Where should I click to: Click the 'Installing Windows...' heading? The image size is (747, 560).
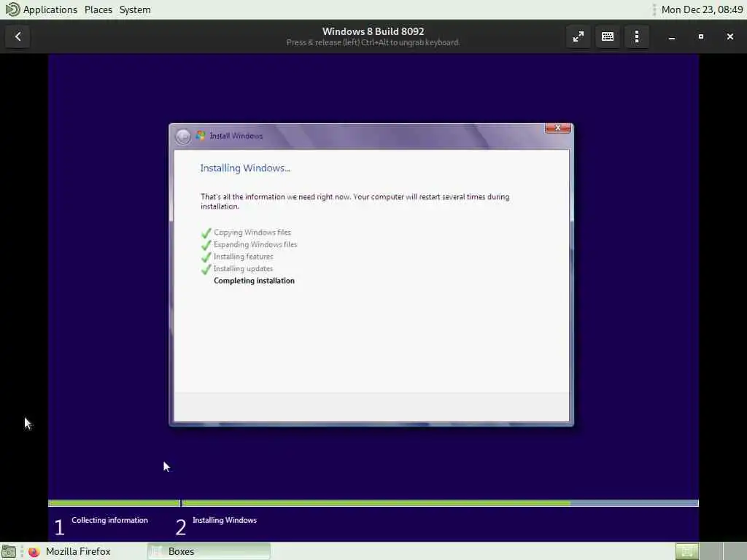pos(245,168)
